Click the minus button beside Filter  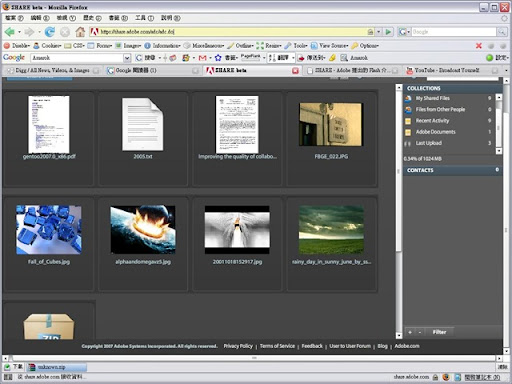coord(420,332)
